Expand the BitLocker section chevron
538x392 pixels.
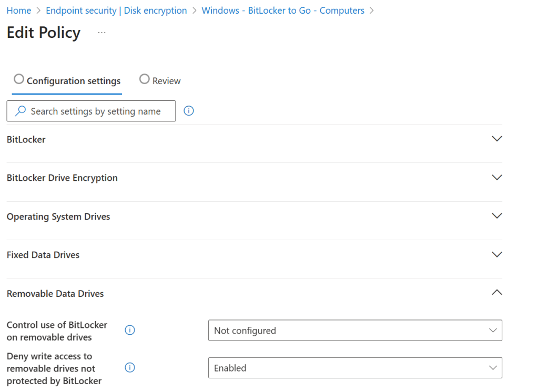pyautogui.click(x=496, y=139)
